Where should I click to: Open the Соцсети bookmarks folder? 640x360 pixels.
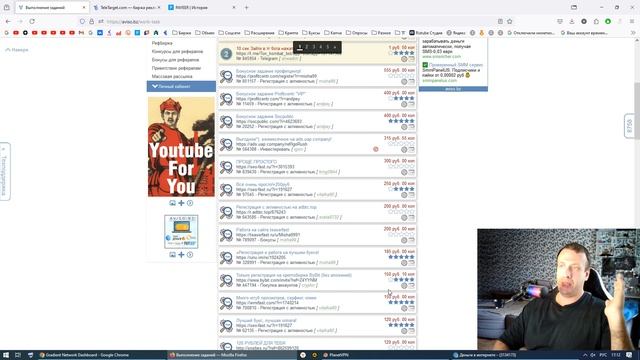[229, 33]
